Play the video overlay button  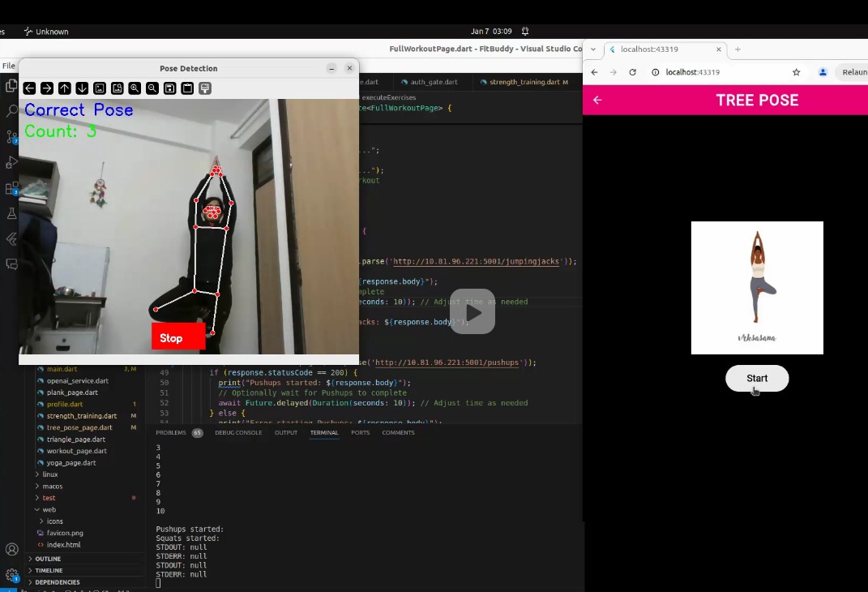pyautogui.click(x=472, y=311)
